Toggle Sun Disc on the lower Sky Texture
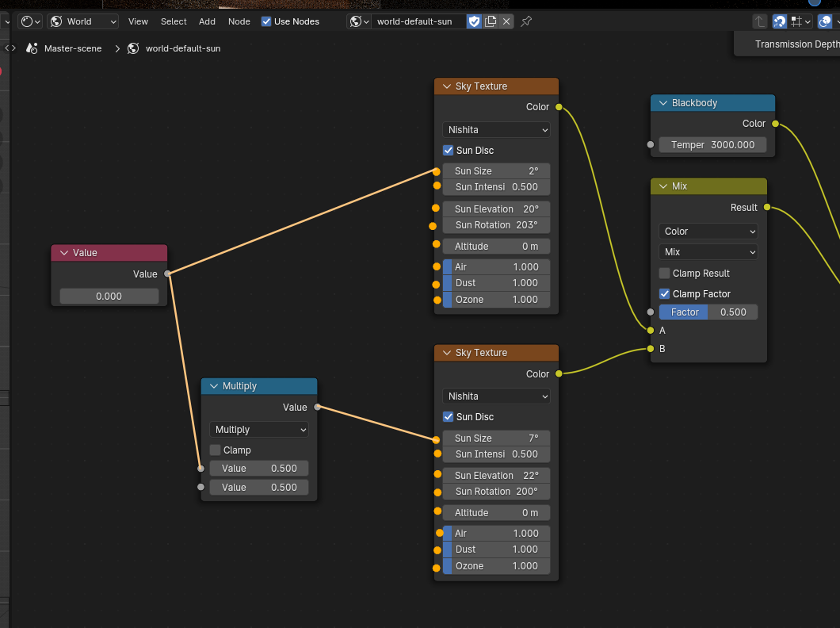The width and height of the screenshot is (840, 628). (x=449, y=417)
